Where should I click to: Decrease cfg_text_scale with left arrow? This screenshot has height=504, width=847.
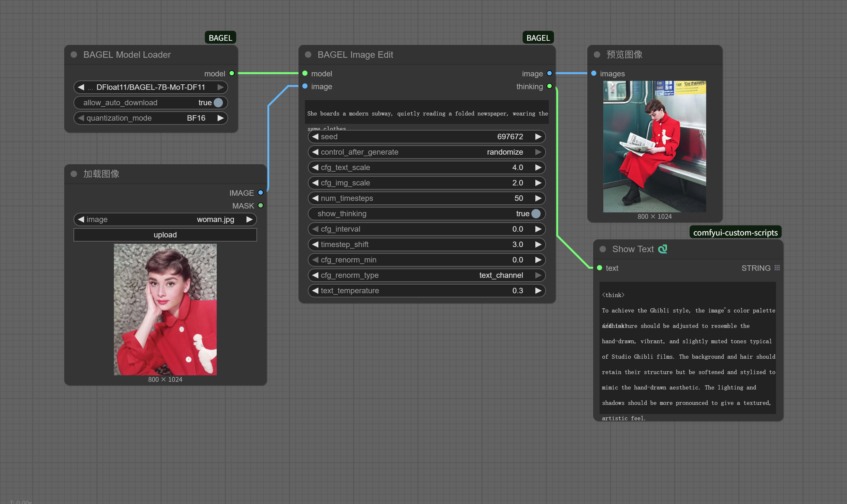point(315,167)
